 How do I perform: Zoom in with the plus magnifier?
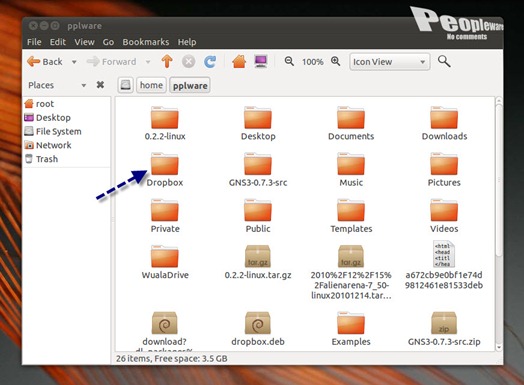335,61
